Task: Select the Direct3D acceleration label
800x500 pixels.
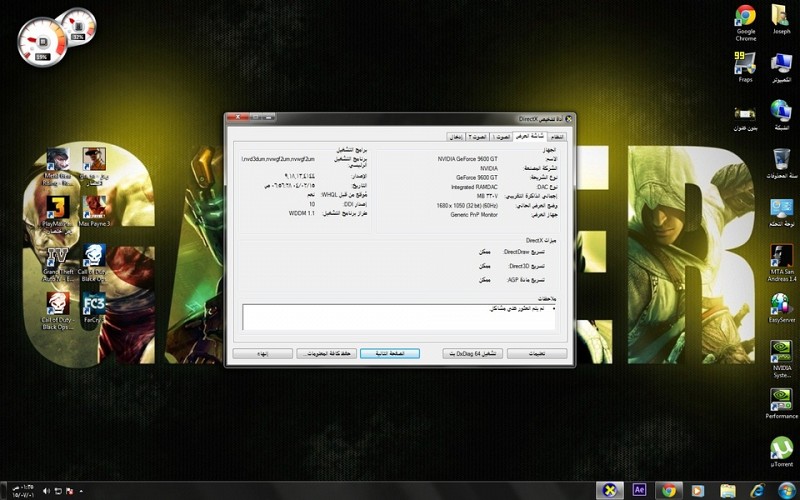Action: (527, 266)
